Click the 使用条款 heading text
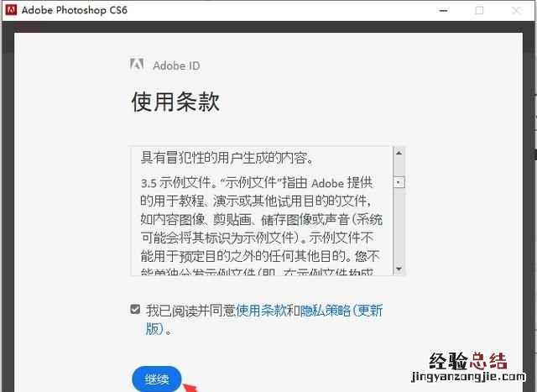This screenshot has height=392, width=537. coord(175,102)
